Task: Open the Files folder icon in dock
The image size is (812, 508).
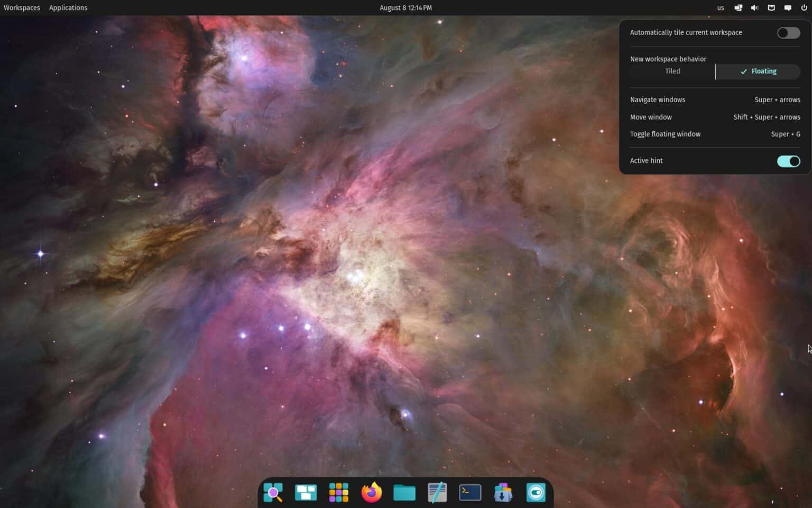Action: click(404, 492)
